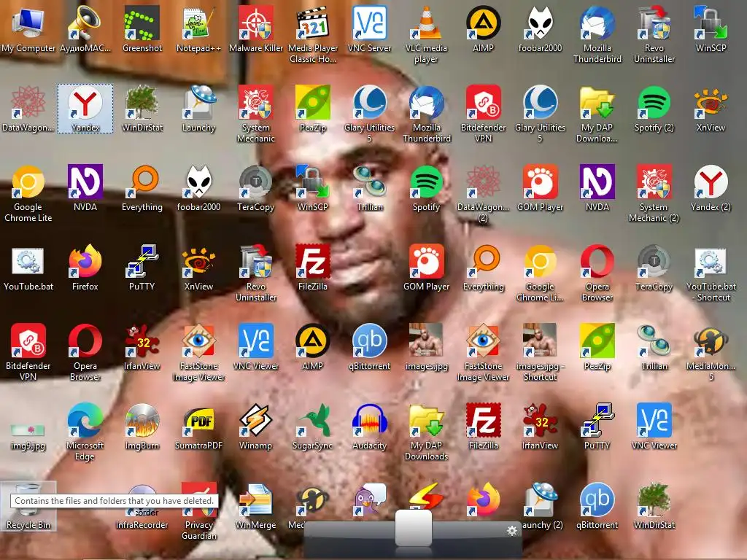The width and height of the screenshot is (747, 560).
Task: Open the VNC Server shortcut
Action: click(x=369, y=29)
